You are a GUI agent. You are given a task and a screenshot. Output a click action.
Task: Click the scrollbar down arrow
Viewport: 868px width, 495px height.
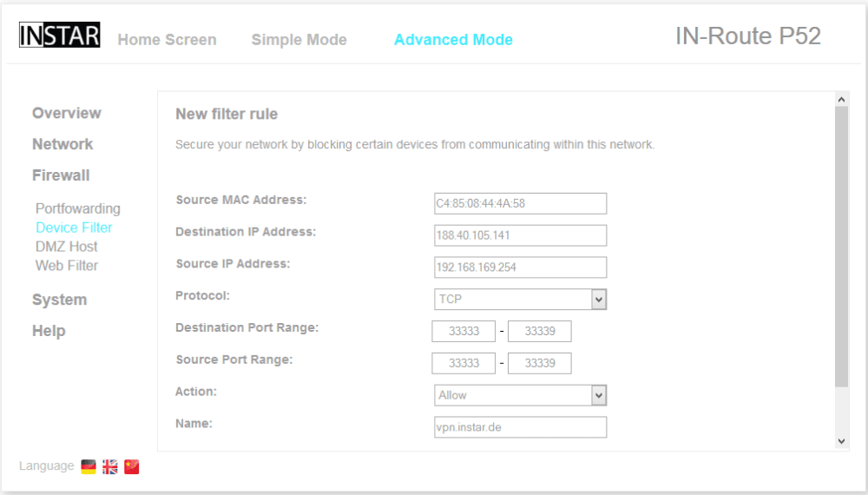click(x=841, y=441)
